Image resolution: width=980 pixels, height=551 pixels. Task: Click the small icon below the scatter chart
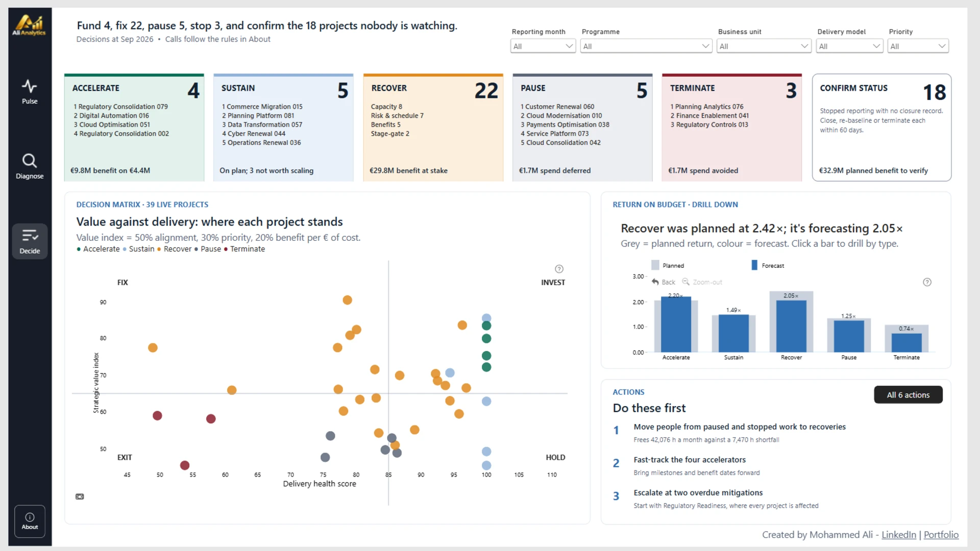[x=80, y=496]
